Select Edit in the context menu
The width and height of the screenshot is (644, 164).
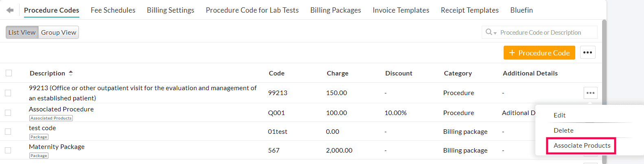pyautogui.click(x=559, y=115)
